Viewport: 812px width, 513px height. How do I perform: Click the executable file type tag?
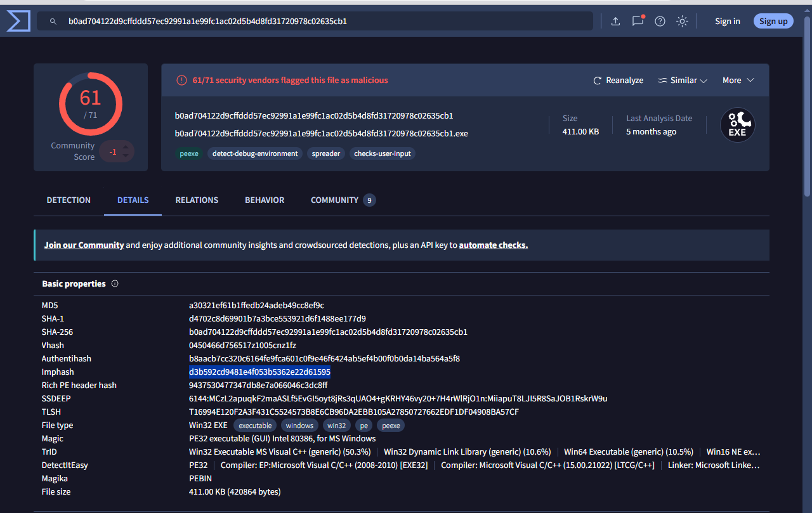pyautogui.click(x=255, y=425)
